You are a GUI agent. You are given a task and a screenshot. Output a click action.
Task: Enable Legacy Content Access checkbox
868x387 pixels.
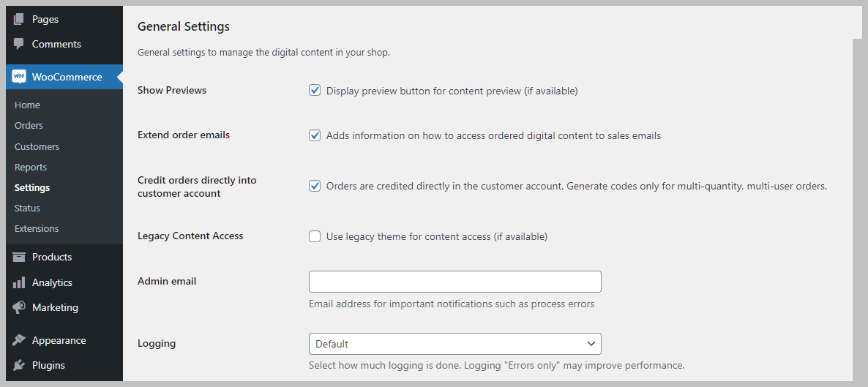[x=315, y=236]
